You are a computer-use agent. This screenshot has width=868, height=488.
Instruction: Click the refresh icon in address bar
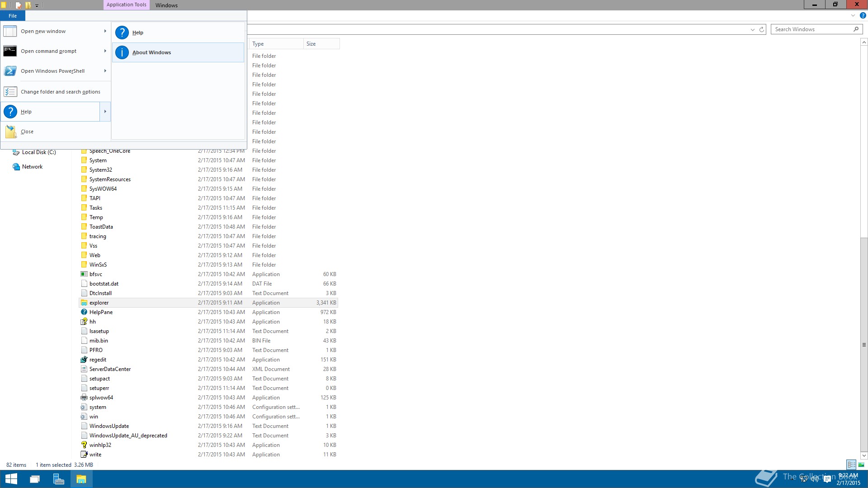pyautogui.click(x=761, y=29)
